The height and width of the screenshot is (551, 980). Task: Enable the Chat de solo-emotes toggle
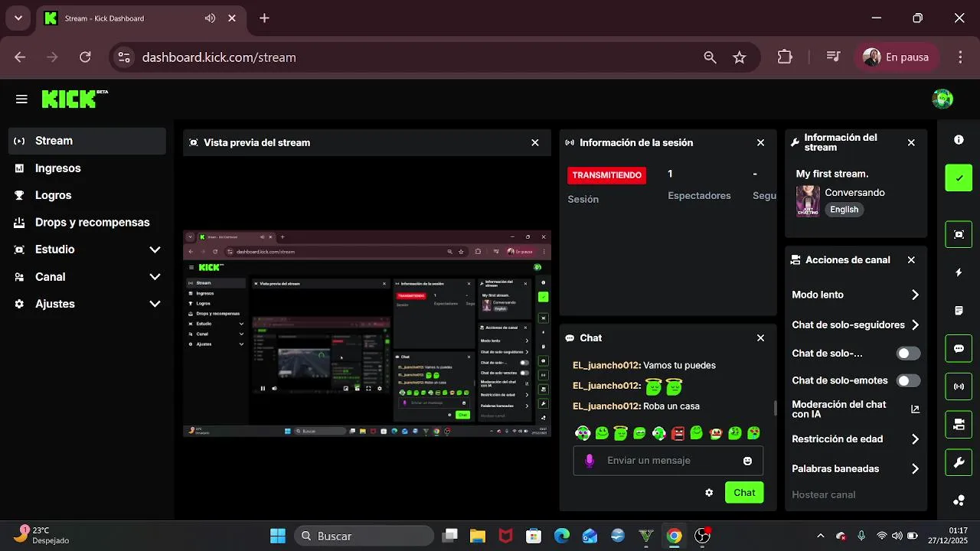[908, 380]
